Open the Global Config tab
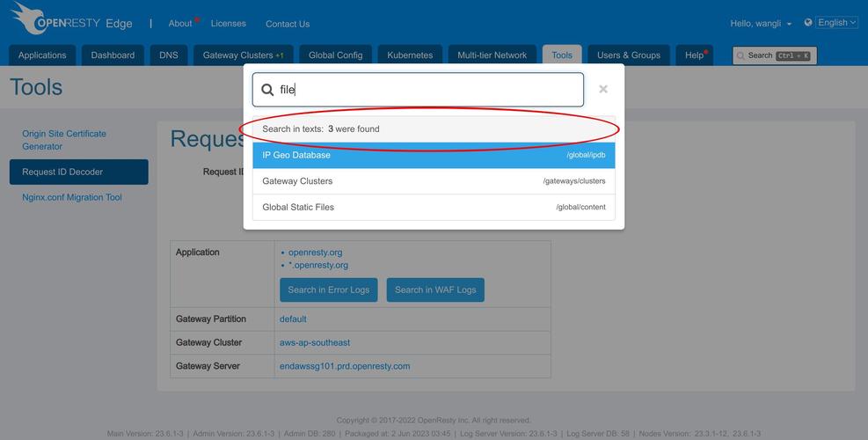Viewport: 868px width, 440px height. coord(335,55)
